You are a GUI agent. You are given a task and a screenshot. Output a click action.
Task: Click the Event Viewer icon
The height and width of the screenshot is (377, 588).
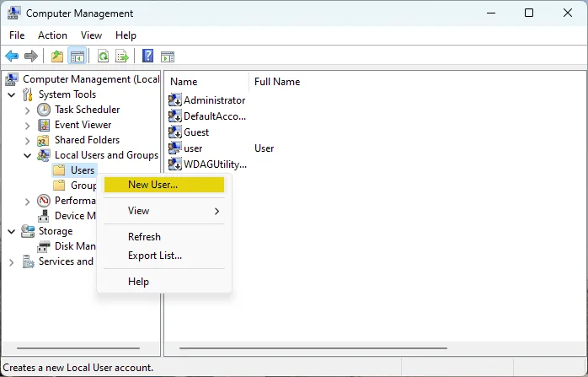click(x=44, y=125)
